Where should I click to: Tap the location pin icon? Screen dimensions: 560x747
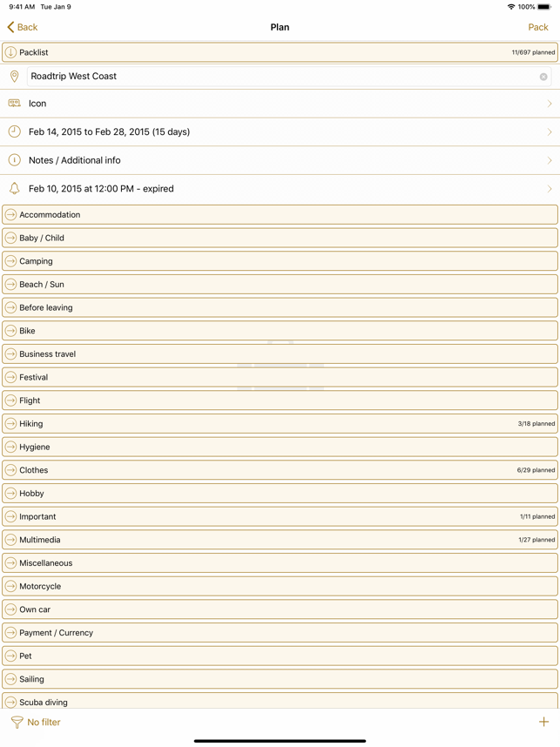(x=14, y=77)
